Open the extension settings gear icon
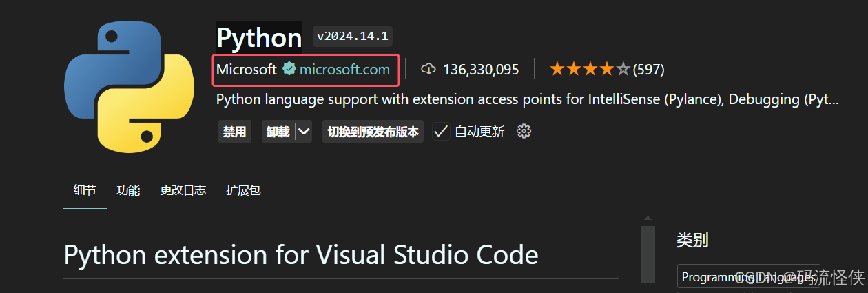Screen dimensions: 868x293 coord(524,131)
